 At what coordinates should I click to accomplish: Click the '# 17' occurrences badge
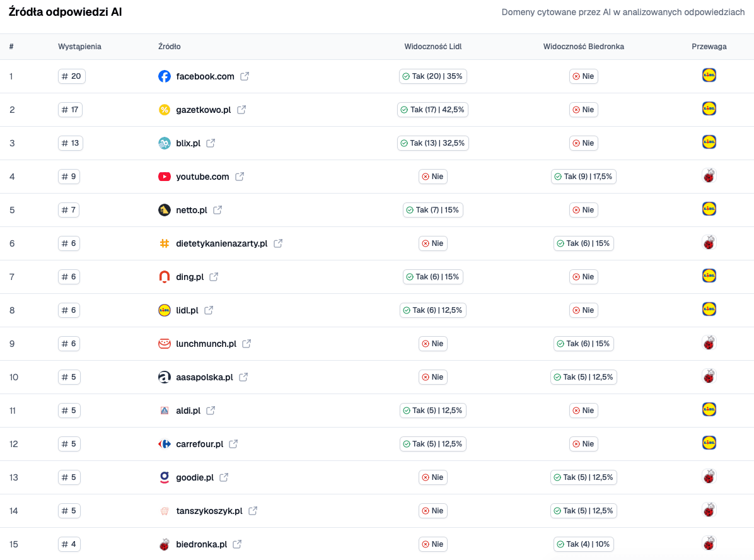coord(70,110)
